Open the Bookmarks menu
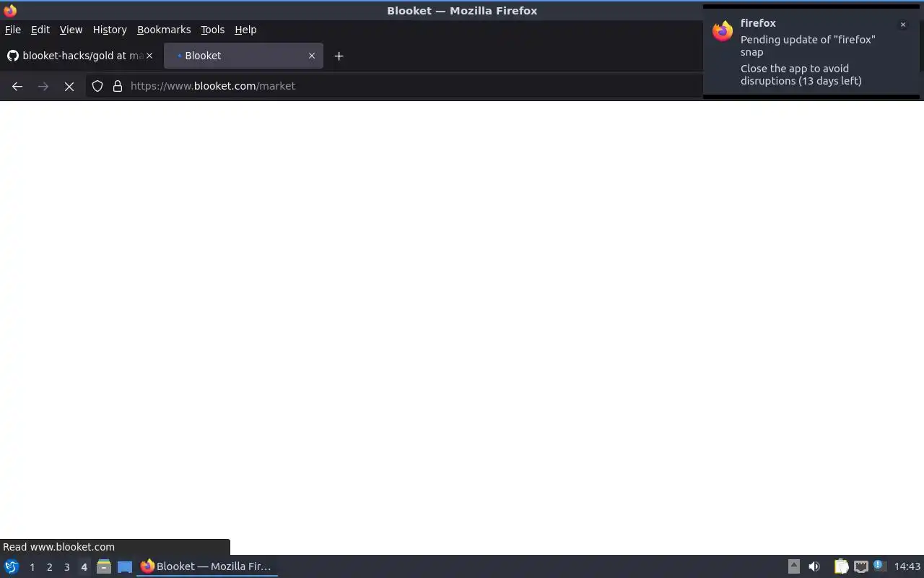 [x=164, y=30]
